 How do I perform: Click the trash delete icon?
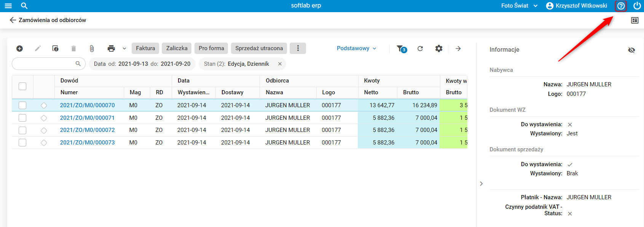coord(73,48)
